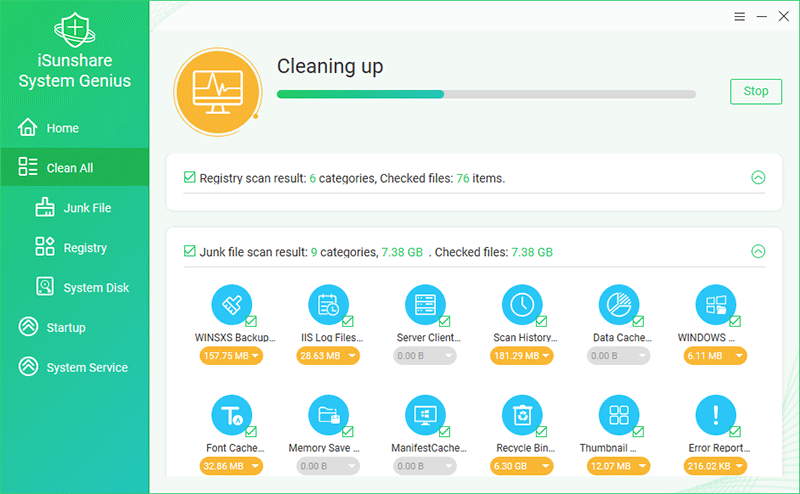Go to the Home menu item
The image size is (800, 494).
coord(74,128)
